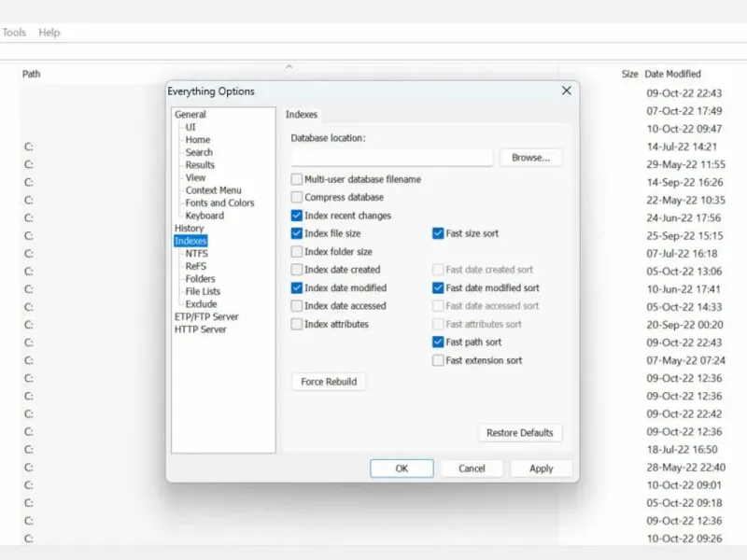The width and height of the screenshot is (747, 560).
Task: Click Force Rebuild button
Action: click(329, 382)
